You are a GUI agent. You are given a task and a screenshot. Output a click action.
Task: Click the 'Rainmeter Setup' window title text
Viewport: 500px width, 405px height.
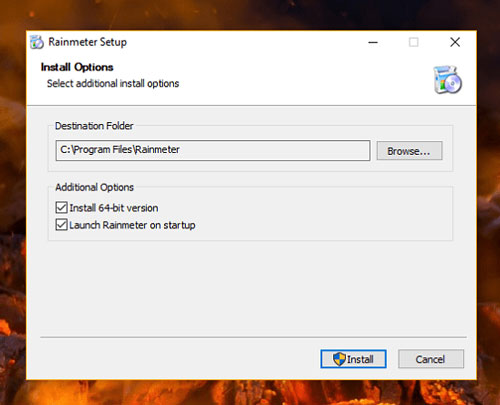click(x=88, y=42)
